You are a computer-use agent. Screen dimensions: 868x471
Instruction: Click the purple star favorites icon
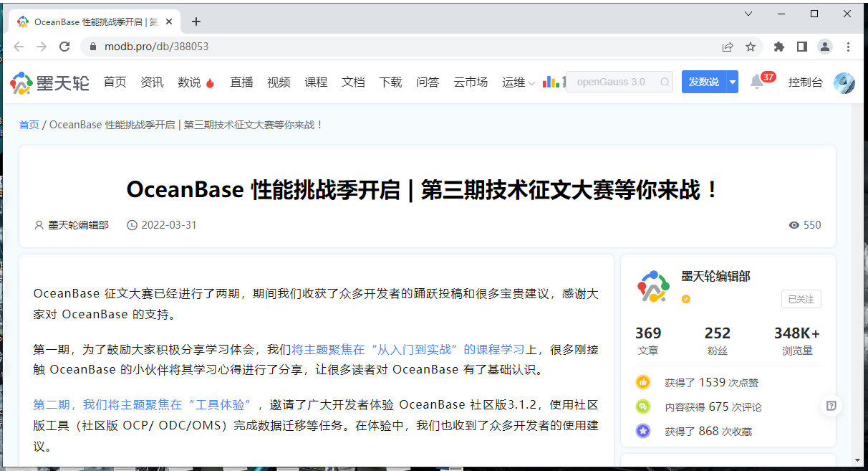coord(643,431)
